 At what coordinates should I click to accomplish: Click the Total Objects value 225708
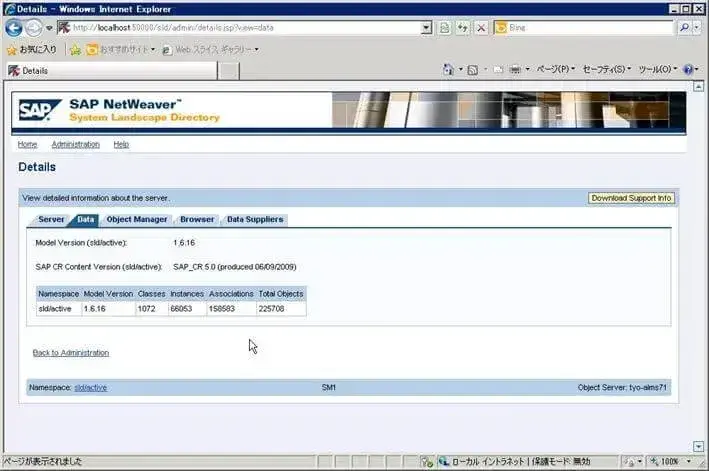[271, 309]
